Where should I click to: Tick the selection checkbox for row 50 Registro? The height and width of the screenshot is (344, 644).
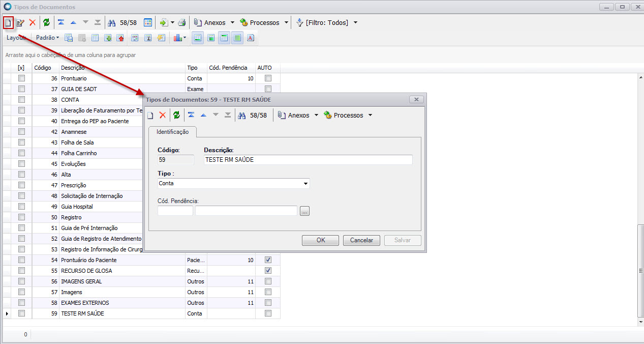[21, 217]
